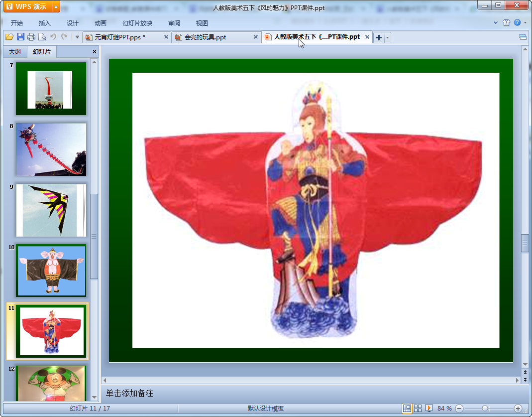Click 幻灯片 11 / 17 status text
532x417 pixels.
90,408
